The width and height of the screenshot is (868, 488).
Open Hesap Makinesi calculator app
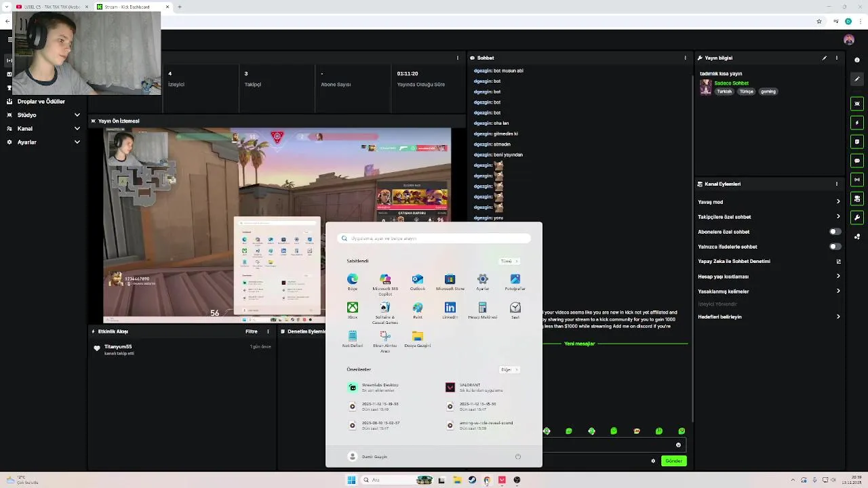pos(483,310)
